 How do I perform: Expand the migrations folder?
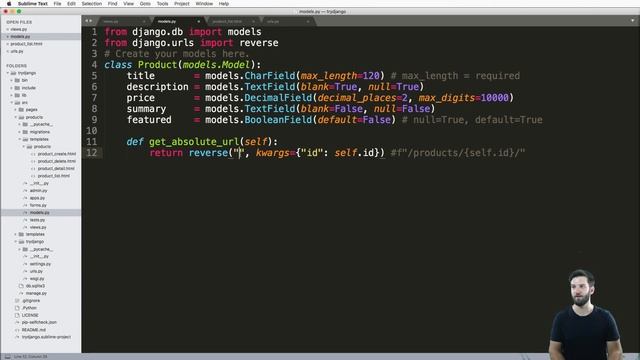[20, 132]
